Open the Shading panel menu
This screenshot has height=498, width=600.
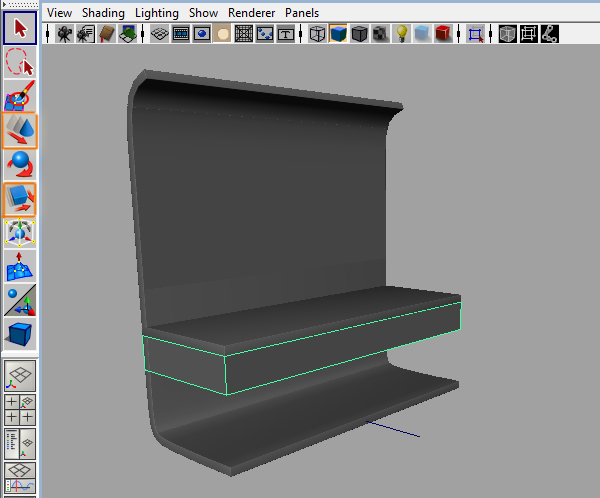tap(103, 13)
